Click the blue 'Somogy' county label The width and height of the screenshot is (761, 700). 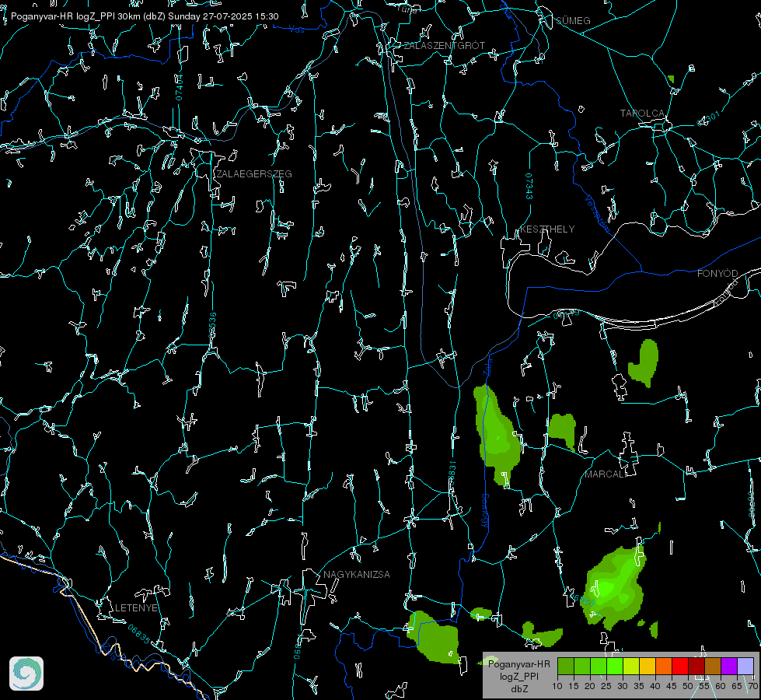(485, 511)
